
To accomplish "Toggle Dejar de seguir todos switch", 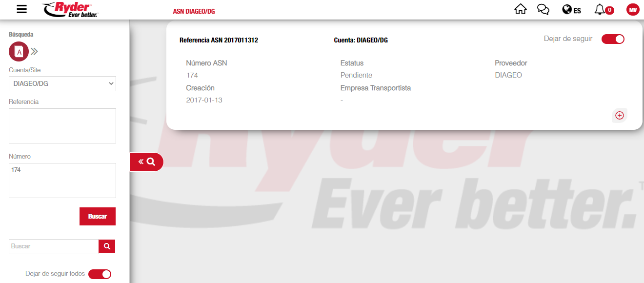I will click(x=100, y=274).
